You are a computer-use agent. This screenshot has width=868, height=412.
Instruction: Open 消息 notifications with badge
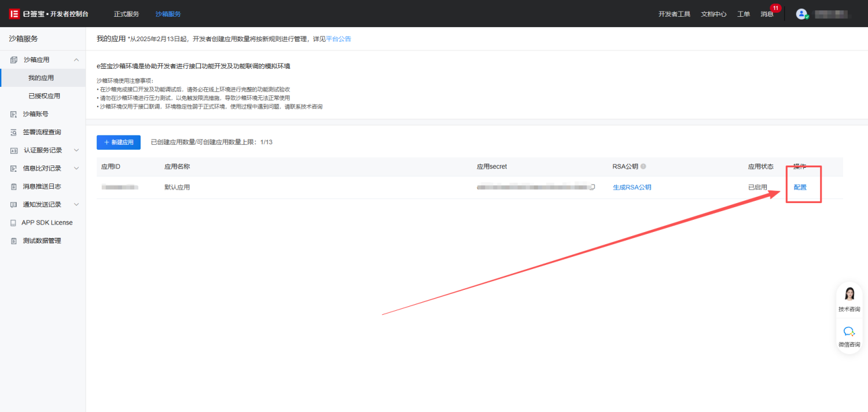[767, 14]
